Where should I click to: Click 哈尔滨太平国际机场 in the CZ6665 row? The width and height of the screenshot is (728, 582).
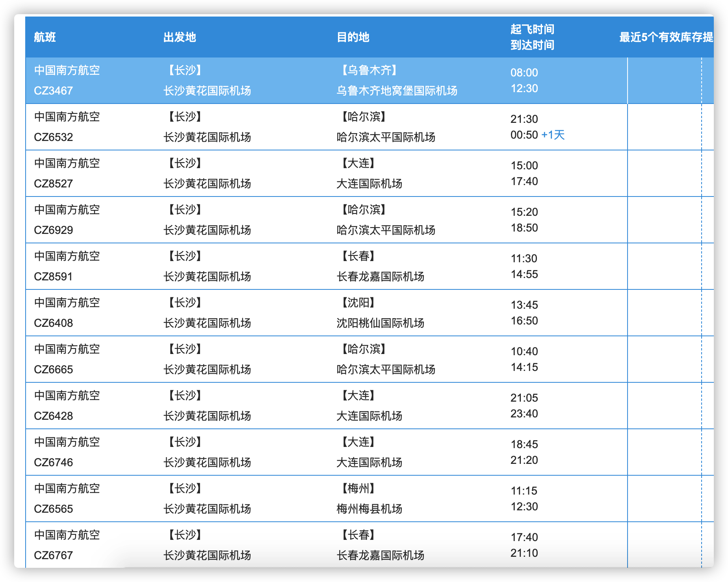pos(386,369)
